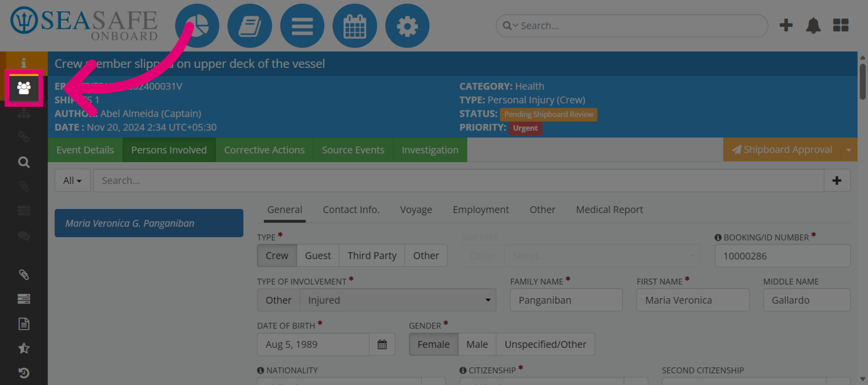This screenshot has height=385, width=868.
Task: Click the star sidebar icon
Action: (x=24, y=348)
